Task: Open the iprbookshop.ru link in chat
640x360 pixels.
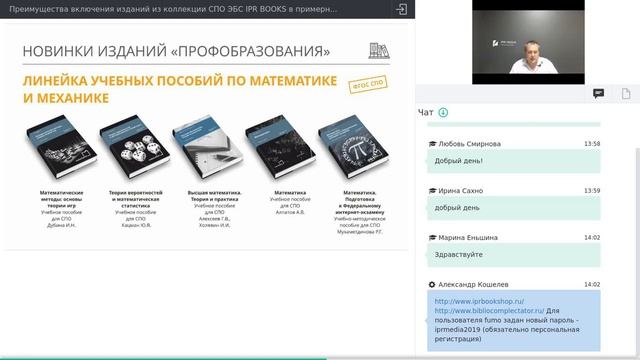Action: (479, 301)
